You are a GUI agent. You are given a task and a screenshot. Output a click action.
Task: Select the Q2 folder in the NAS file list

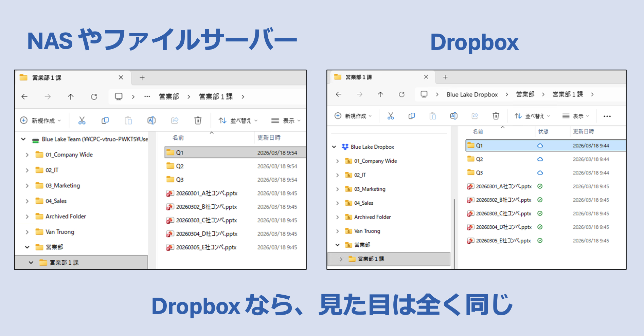[x=179, y=166]
